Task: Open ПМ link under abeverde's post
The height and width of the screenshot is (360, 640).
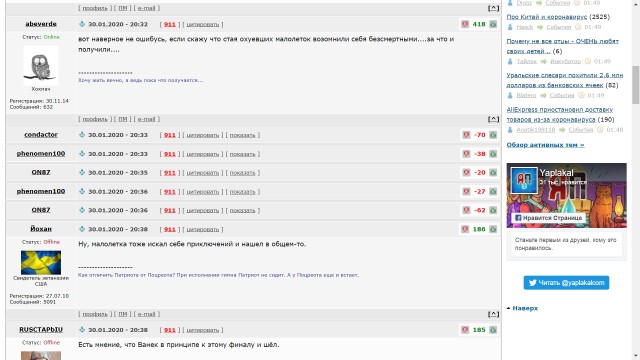Action: (x=122, y=119)
